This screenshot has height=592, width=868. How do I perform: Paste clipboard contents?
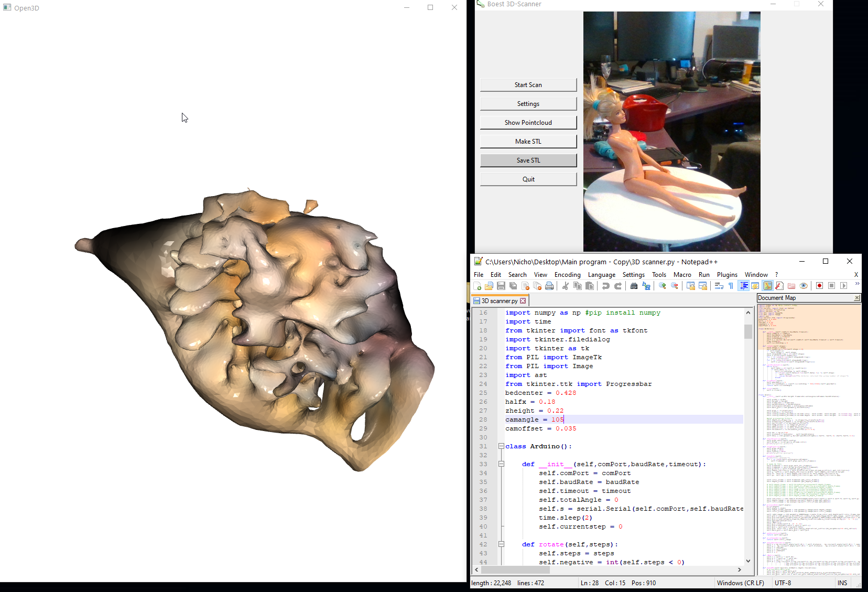[590, 286]
